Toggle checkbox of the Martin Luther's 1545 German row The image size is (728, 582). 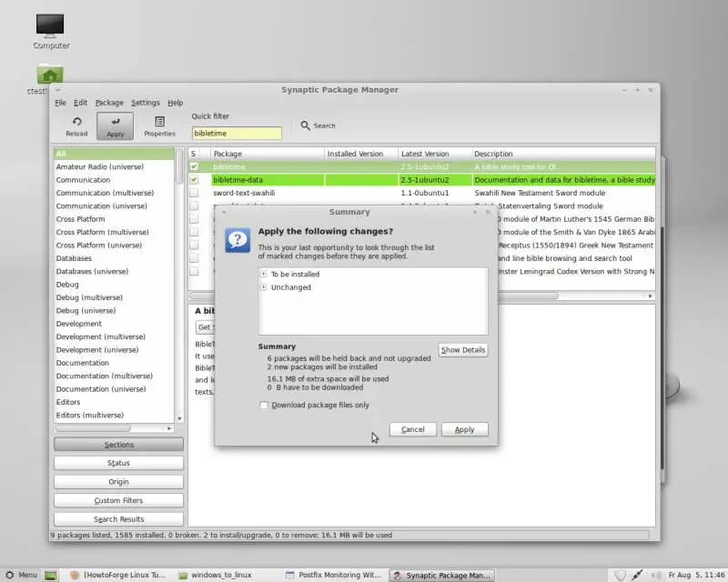pos(194,218)
